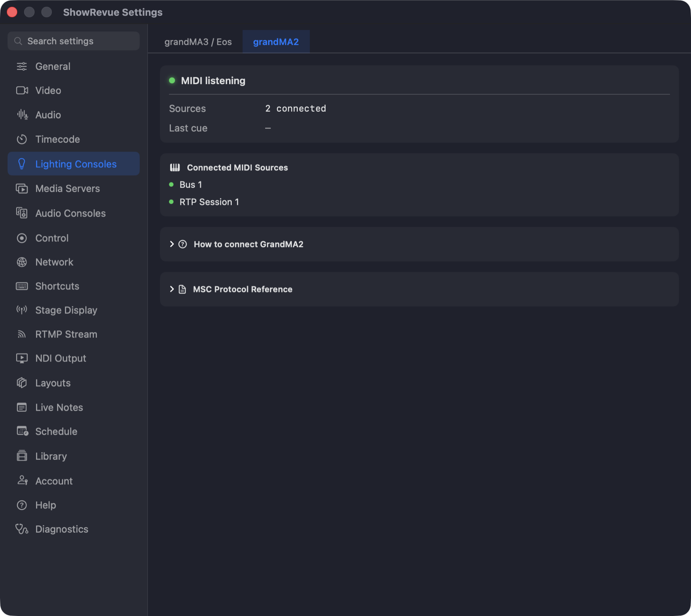Open Shortcuts settings
Screen dimensions: 691x616
[x=74, y=286]
